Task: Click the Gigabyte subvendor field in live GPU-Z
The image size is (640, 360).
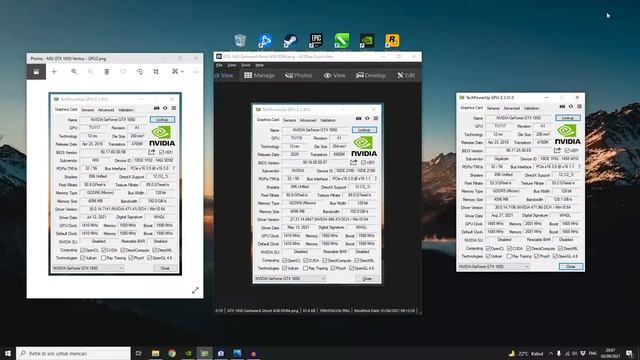Action: 502,159
